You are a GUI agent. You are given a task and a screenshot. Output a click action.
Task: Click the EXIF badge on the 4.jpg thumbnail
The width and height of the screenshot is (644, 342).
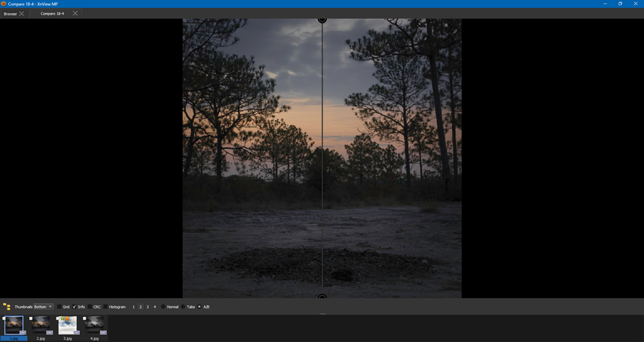[x=103, y=332]
